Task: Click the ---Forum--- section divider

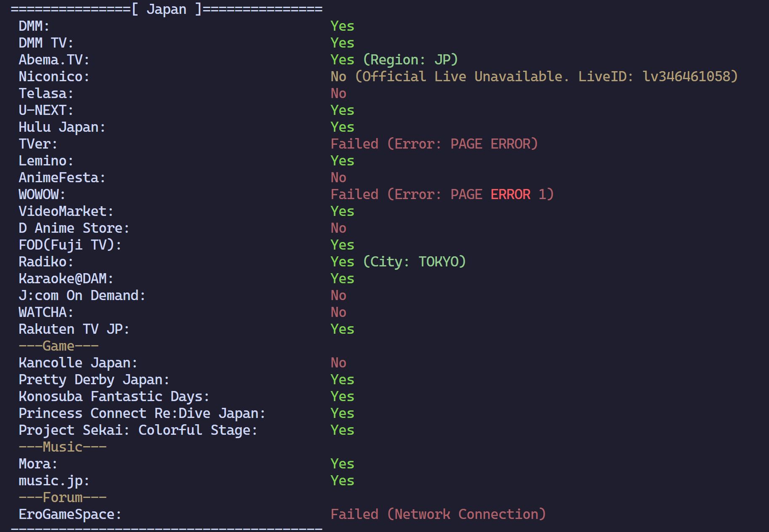Action: click(x=62, y=497)
